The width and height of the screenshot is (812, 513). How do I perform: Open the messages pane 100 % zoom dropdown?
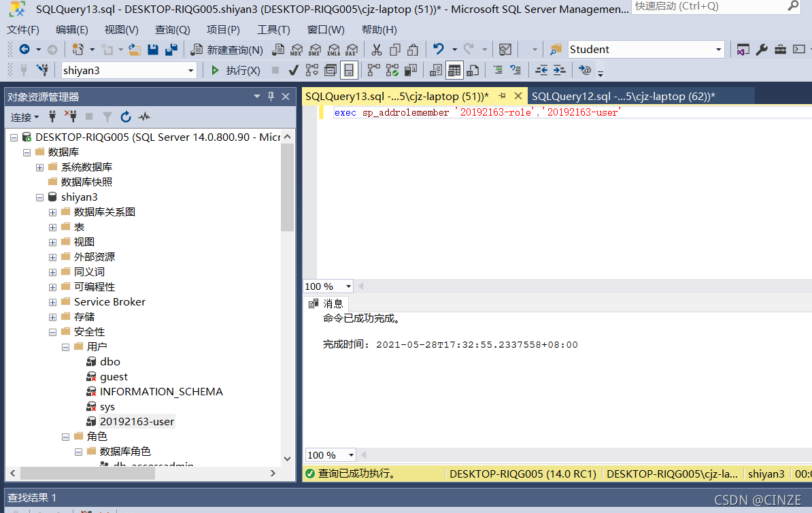tap(351, 455)
